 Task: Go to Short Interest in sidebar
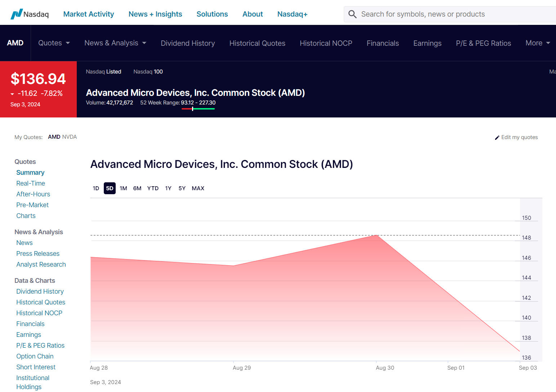tap(36, 367)
